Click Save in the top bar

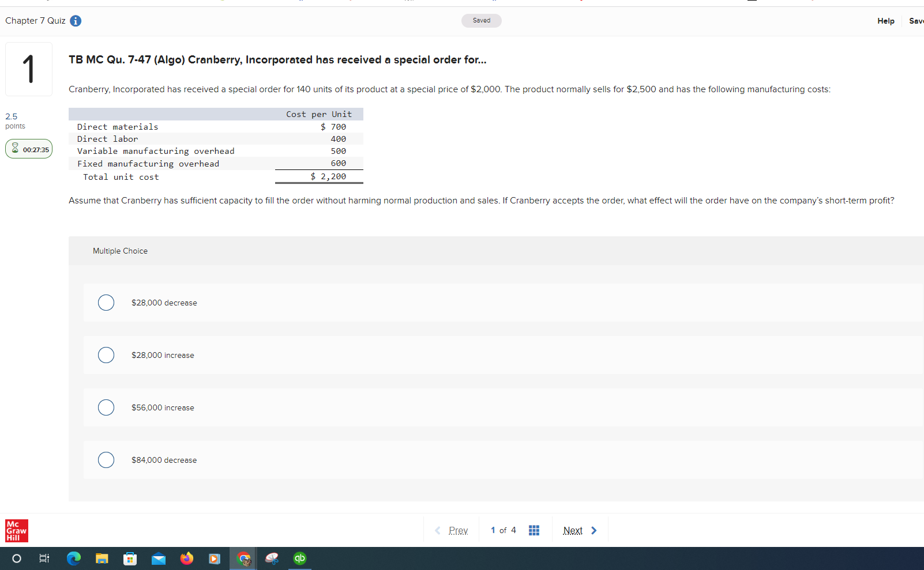click(917, 21)
